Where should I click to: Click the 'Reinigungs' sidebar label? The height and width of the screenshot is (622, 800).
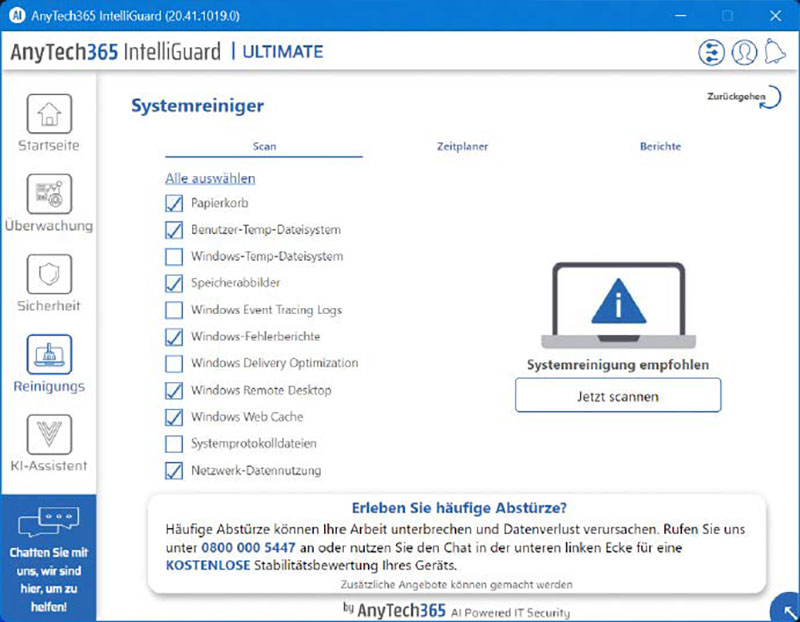tap(49, 386)
